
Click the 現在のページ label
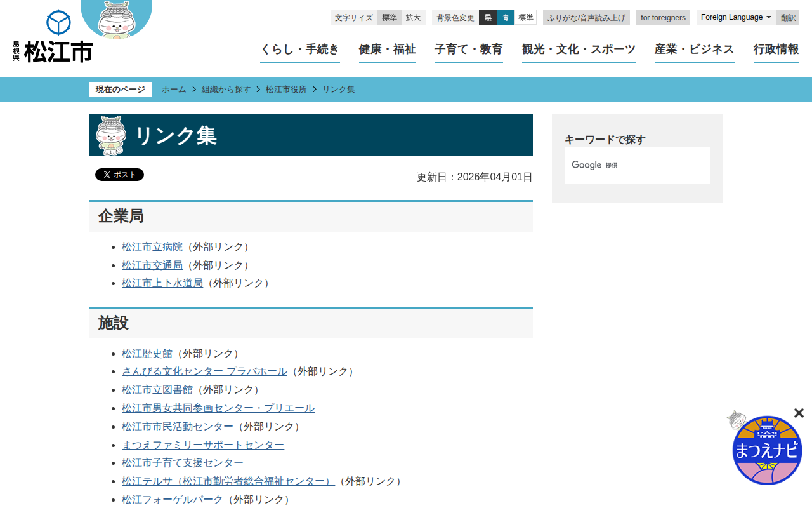(x=121, y=90)
